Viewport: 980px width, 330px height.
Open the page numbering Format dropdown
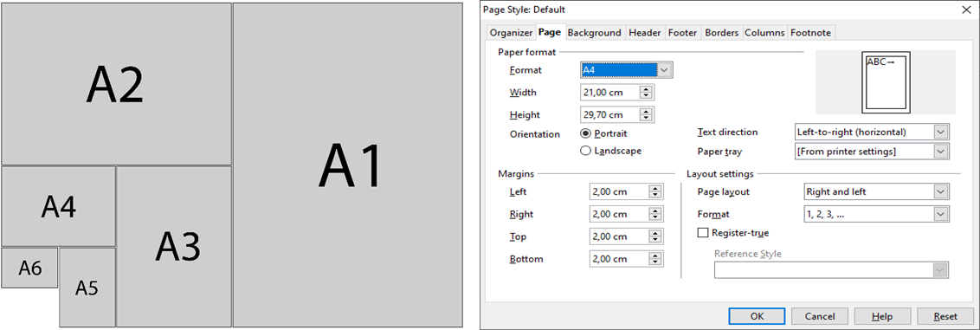click(875, 214)
